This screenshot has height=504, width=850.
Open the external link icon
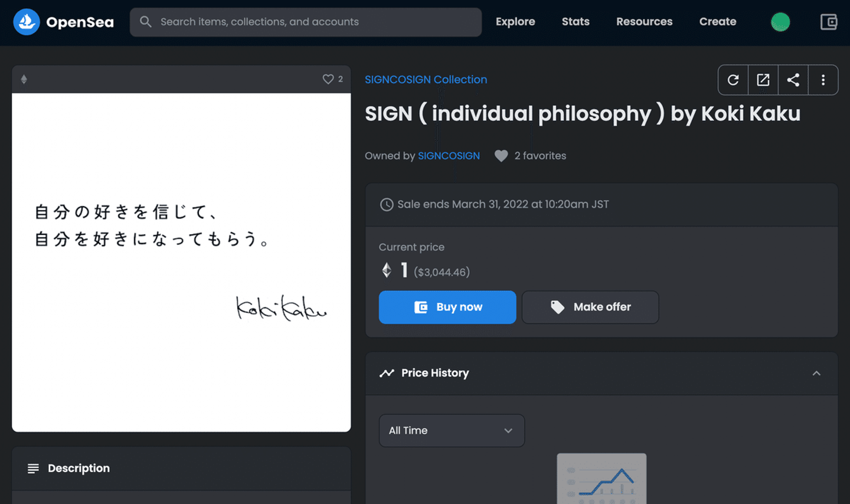pos(763,80)
